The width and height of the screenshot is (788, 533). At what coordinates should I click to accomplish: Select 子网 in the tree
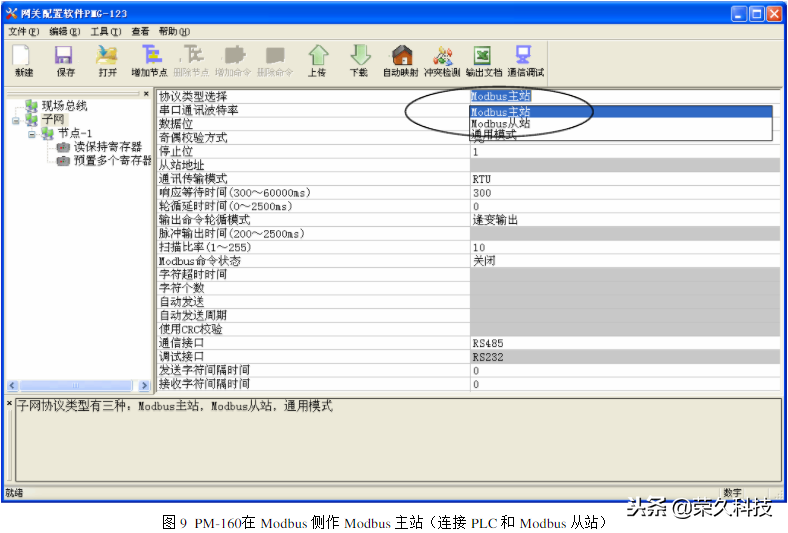[53, 120]
